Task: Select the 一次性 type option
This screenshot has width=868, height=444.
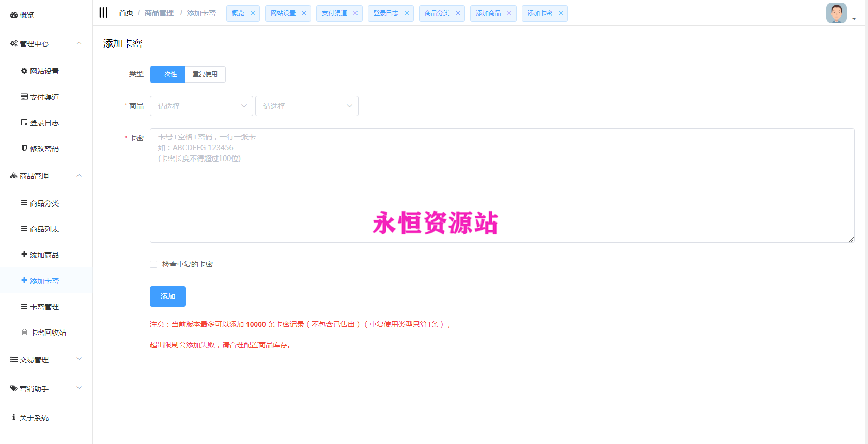Action: click(167, 74)
